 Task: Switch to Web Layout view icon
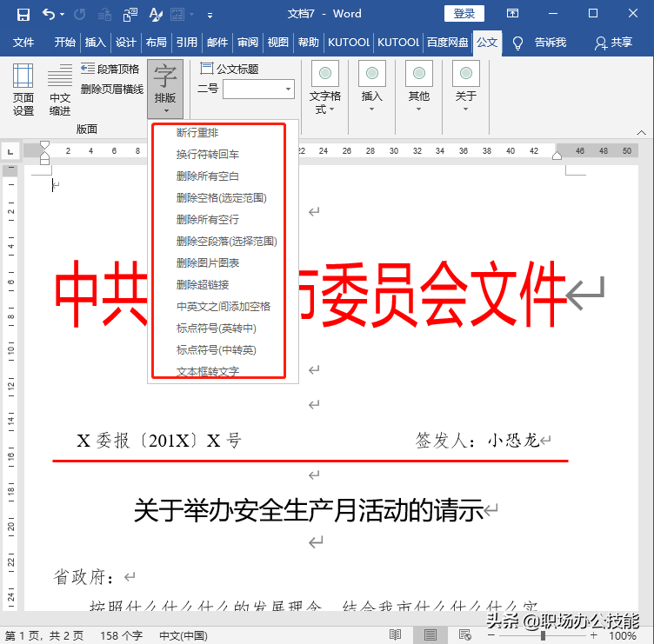[x=464, y=634]
